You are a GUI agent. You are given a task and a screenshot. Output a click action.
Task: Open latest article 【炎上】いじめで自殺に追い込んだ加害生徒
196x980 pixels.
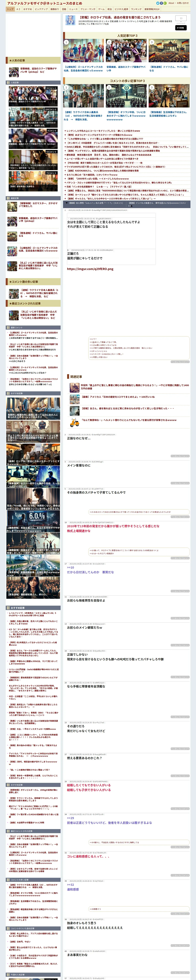click(x=38, y=266)
